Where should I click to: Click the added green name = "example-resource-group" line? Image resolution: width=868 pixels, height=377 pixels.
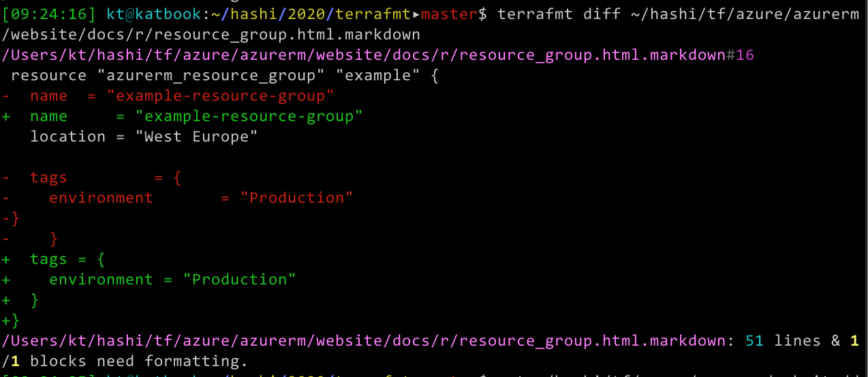(x=183, y=116)
